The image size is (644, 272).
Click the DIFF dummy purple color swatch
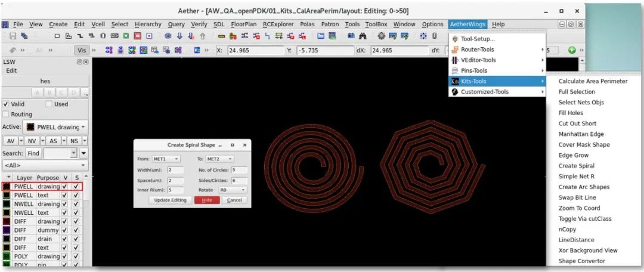[7, 230]
